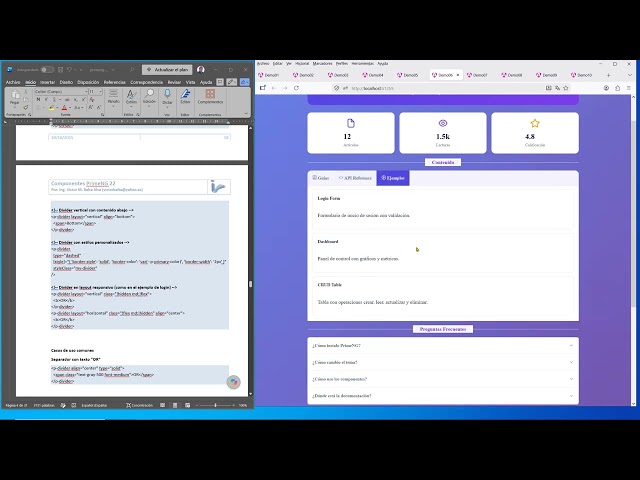Viewport: 640px width, 480px height.
Task: Switch to the Insertar ribbon tab
Action: 47,82
